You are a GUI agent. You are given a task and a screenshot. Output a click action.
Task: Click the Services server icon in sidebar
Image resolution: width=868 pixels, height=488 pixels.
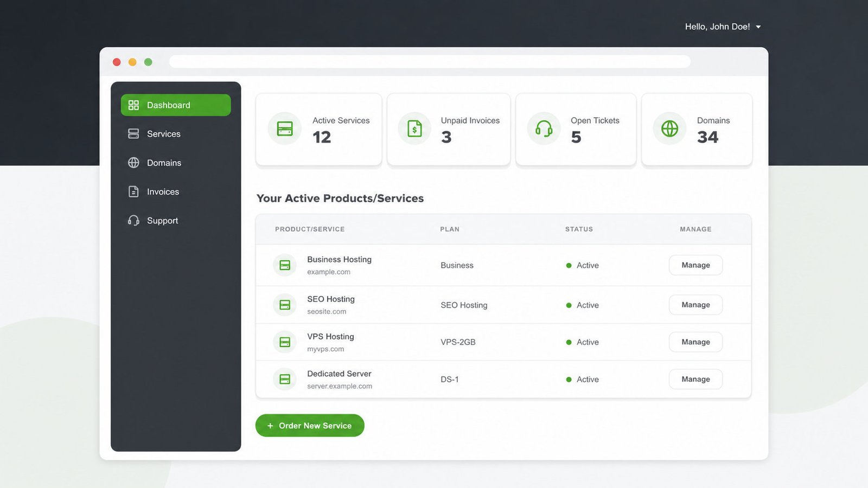pos(133,134)
